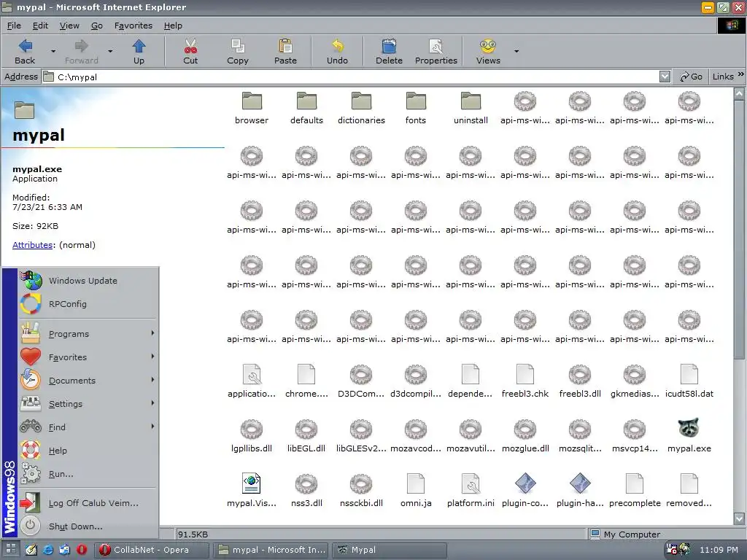
Task: Select the uninstall folder
Action: [x=471, y=108]
